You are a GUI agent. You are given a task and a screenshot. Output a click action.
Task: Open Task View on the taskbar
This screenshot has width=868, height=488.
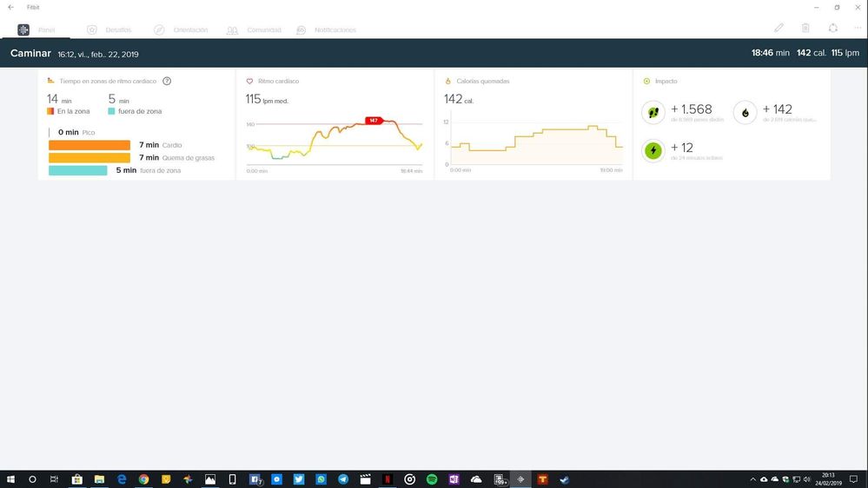54,479
